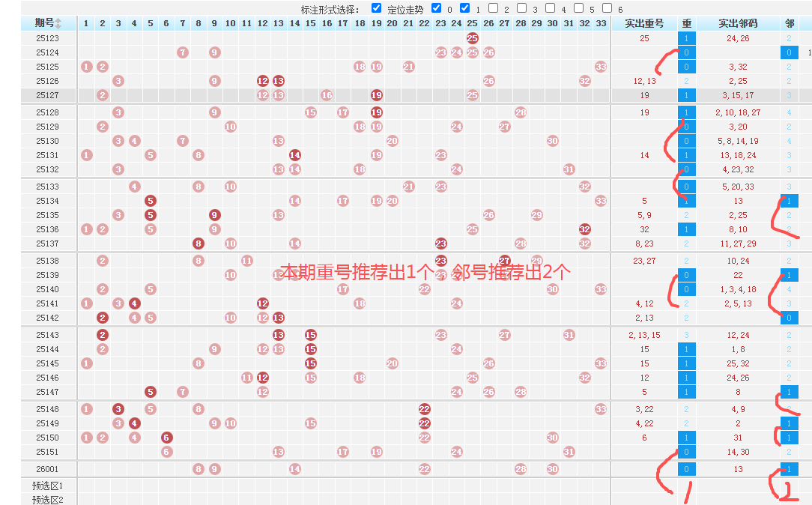Click the 期号 header label
This screenshot has height=505, width=812.
[x=44, y=22]
